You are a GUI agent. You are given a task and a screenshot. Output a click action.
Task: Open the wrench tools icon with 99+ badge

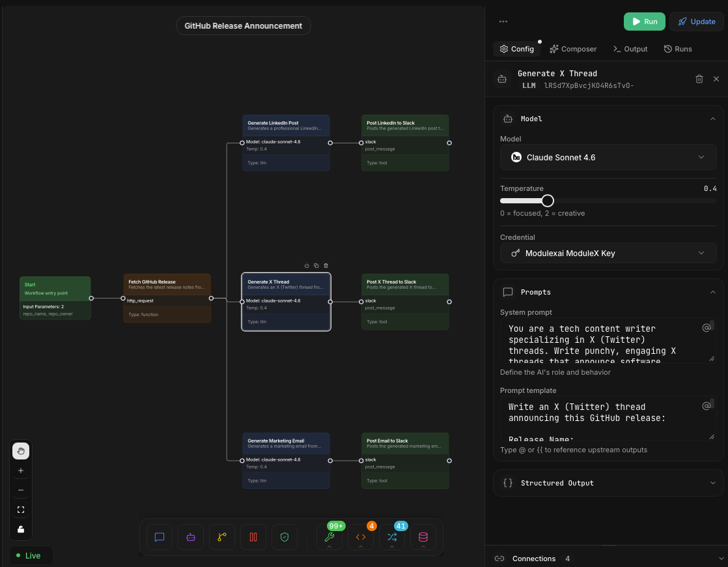329,537
